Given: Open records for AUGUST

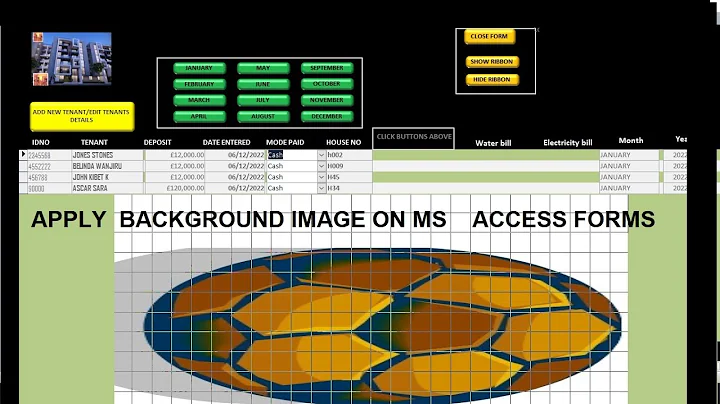Looking at the screenshot, I should pyautogui.click(x=263, y=116).
